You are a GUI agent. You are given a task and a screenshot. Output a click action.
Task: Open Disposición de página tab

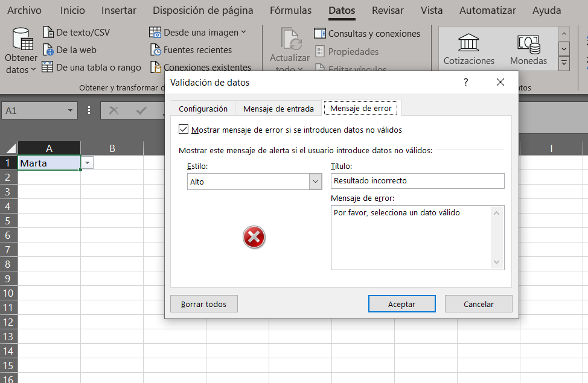coord(203,10)
